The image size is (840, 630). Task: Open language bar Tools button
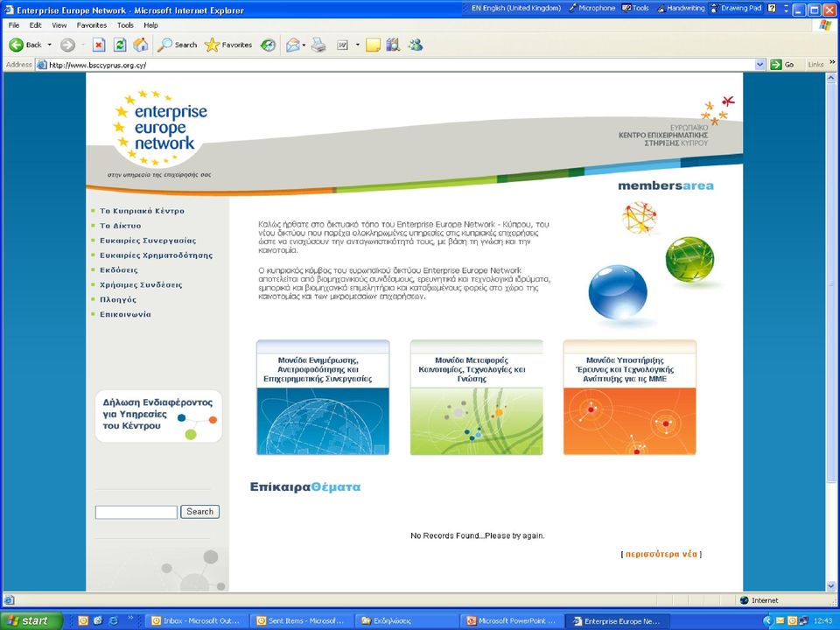coord(635,8)
